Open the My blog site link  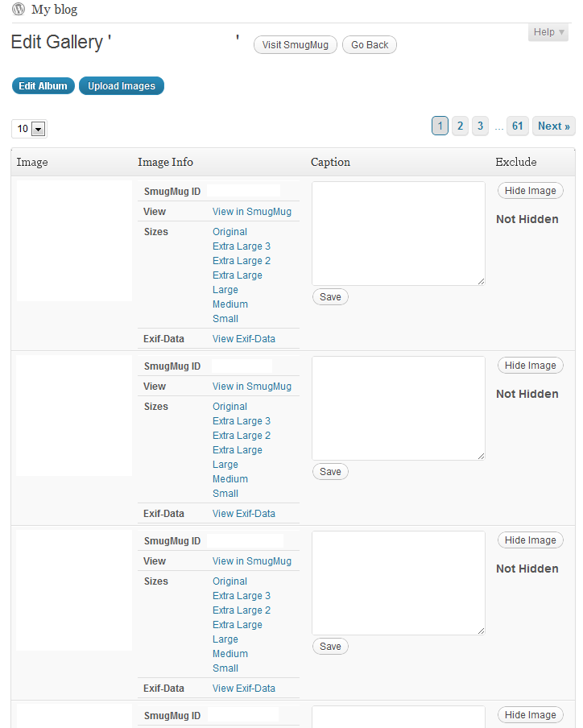click(x=54, y=10)
